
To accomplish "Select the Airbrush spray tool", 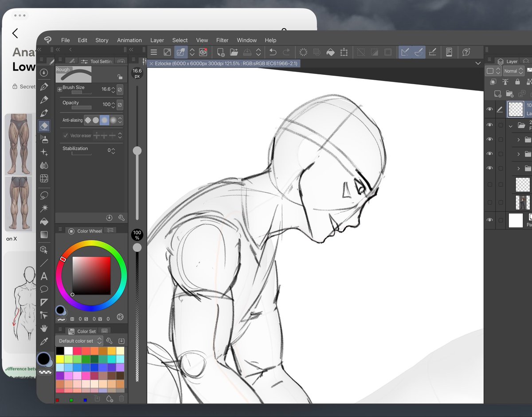I will click(x=44, y=139).
